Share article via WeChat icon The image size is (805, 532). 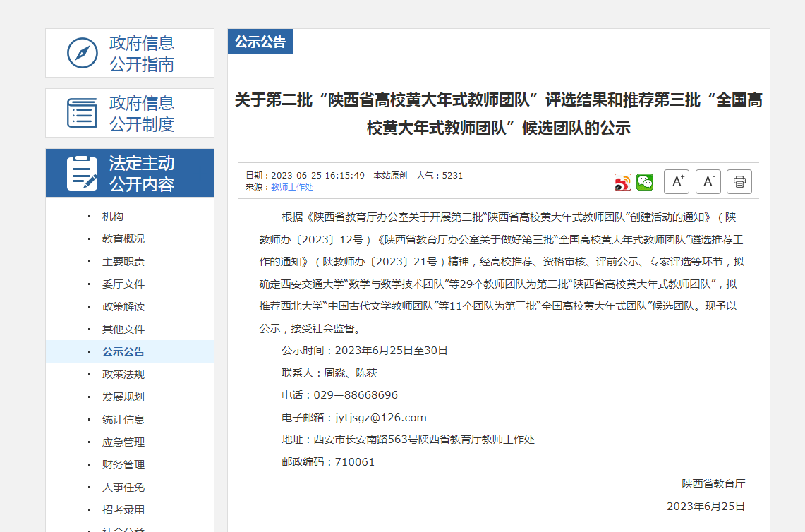(645, 182)
